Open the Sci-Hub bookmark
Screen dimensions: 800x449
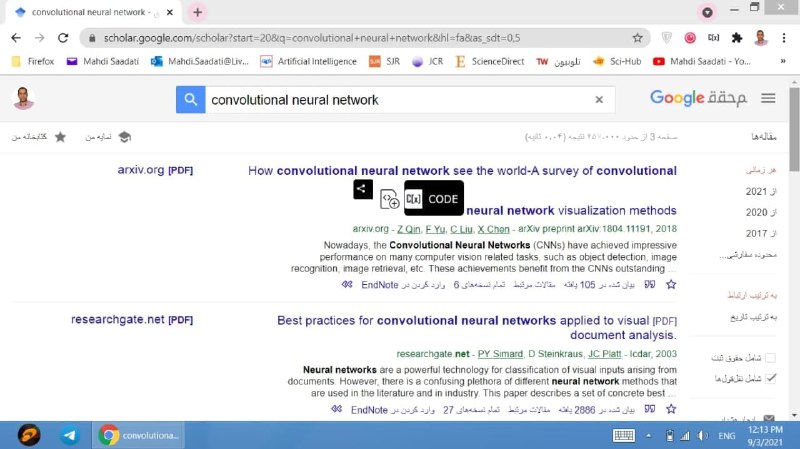click(x=617, y=61)
